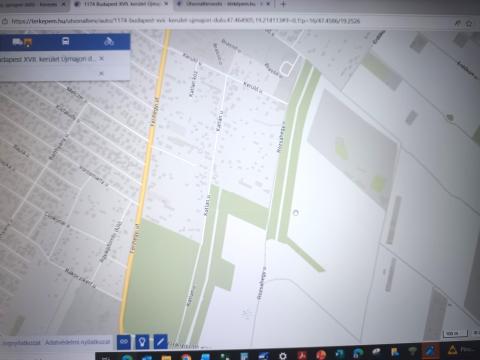Switch to the Útvonaltervező térképem.hu tab

click(x=224, y=4)
